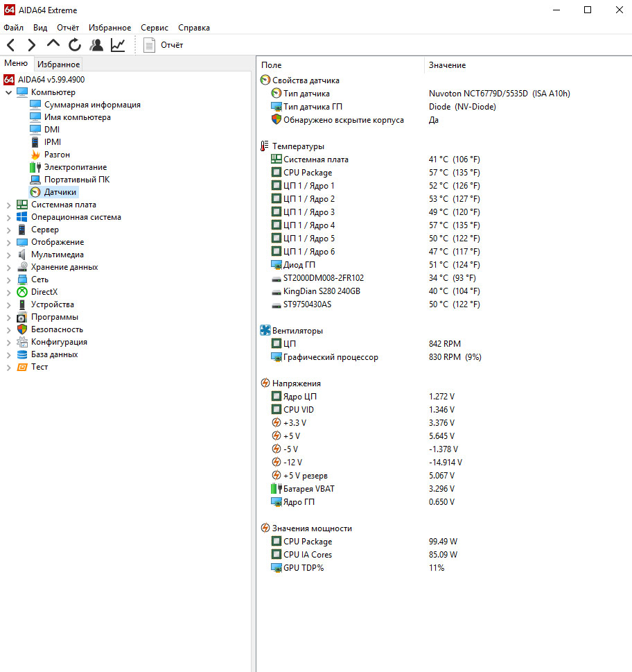The height and width of the screenshot is (672, 632).
Task: Expand the Операционная система node
Action: [x=8, y=218]
